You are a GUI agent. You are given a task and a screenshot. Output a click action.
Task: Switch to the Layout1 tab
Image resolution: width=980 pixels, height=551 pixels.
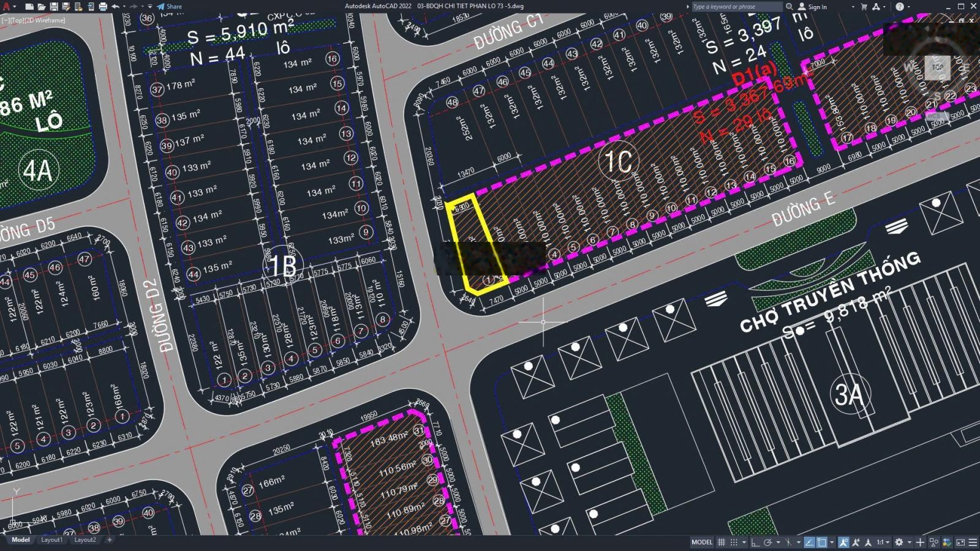point(51,540)
